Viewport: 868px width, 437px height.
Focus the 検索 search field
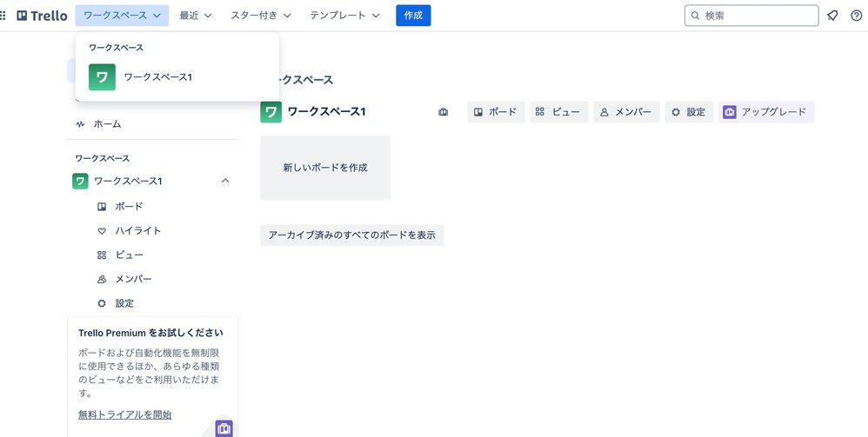751,16
